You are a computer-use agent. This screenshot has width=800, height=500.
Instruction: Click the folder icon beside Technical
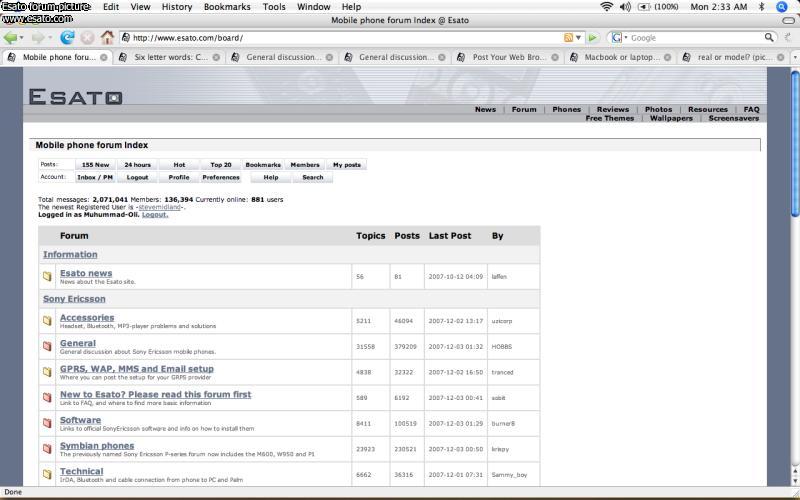click(47, 474)
